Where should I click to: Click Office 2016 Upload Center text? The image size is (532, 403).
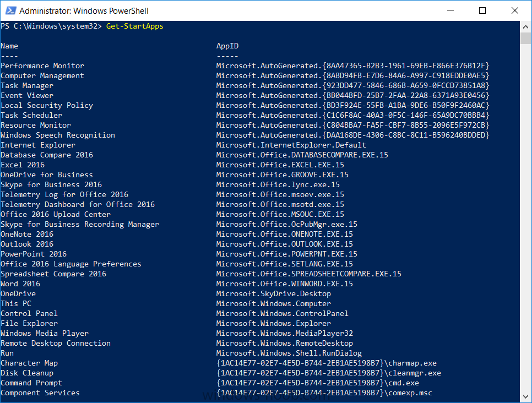pos(56,214)
